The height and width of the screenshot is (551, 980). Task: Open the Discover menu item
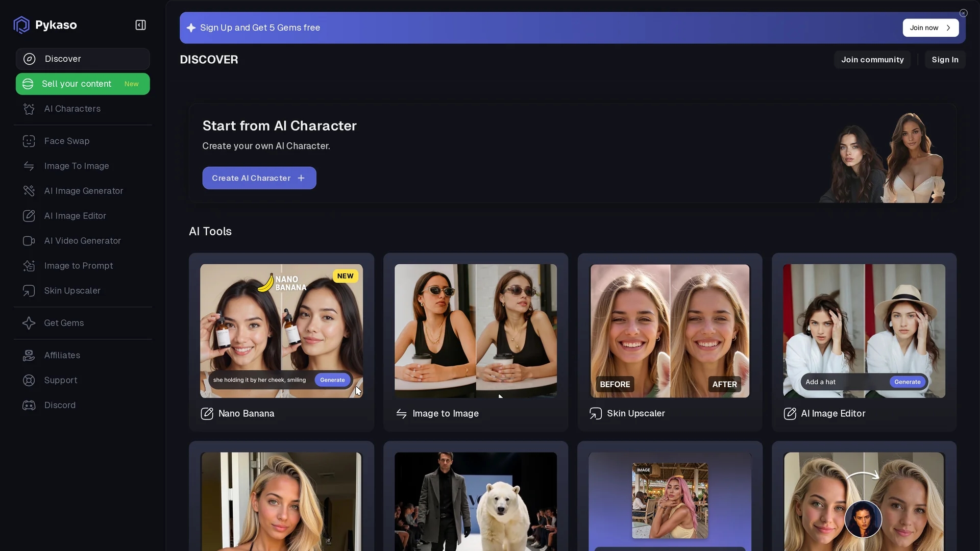tap(83, 59)
